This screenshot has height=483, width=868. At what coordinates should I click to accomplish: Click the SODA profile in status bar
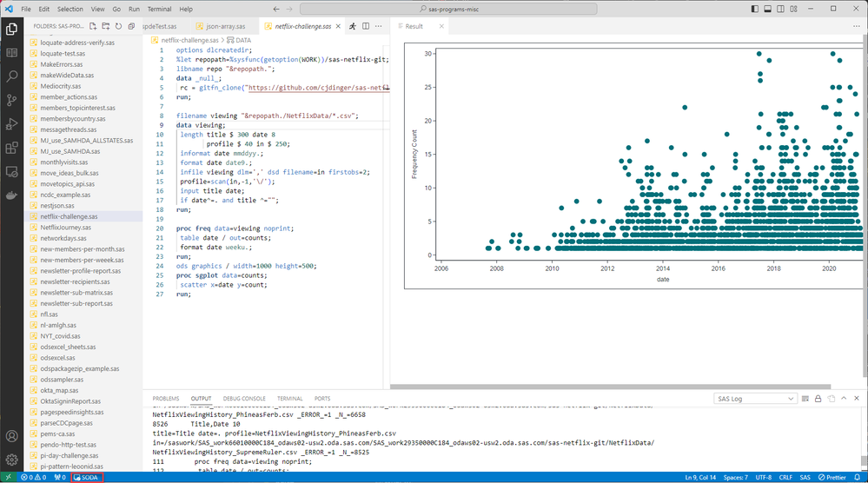tap(88, 477)
